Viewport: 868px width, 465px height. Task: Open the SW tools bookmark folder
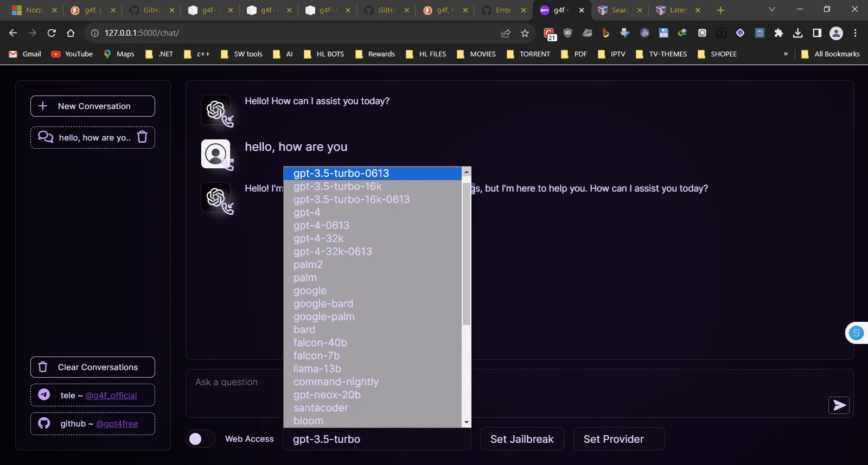pyautogui.click(x=241, y=54)
